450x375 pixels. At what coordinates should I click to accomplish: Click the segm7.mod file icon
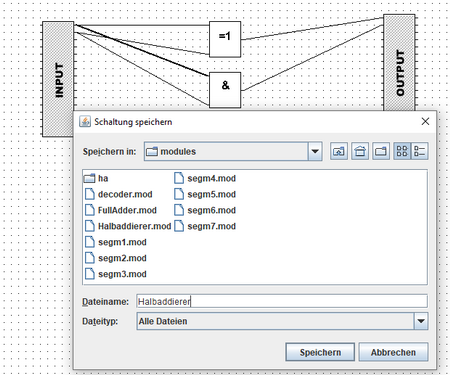pos(179,226)
